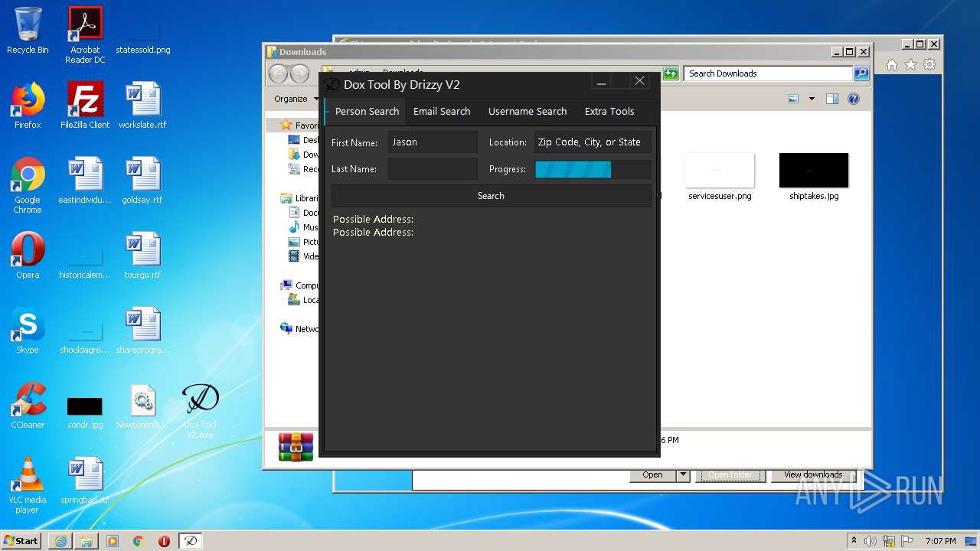Click the Last Name input field

pos(433,169)
